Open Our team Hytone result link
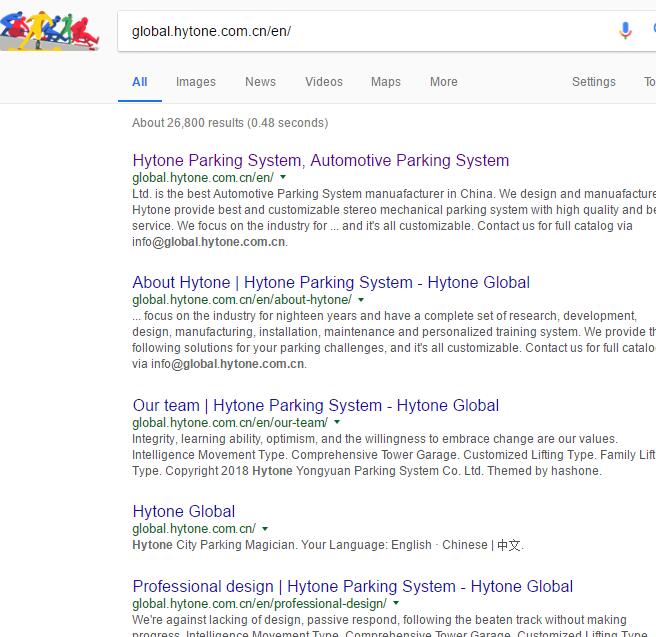The height and width of the screenshot is (637, 656). click(x=315, y=405)
